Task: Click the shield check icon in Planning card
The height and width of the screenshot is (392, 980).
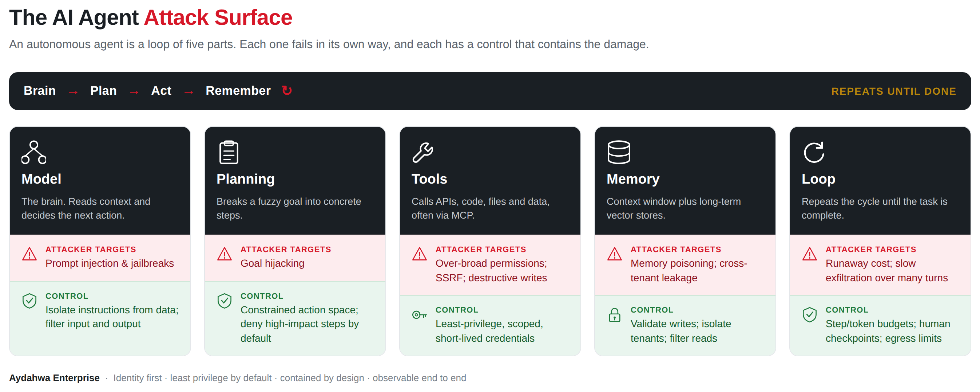Action: tap(225, 301)
